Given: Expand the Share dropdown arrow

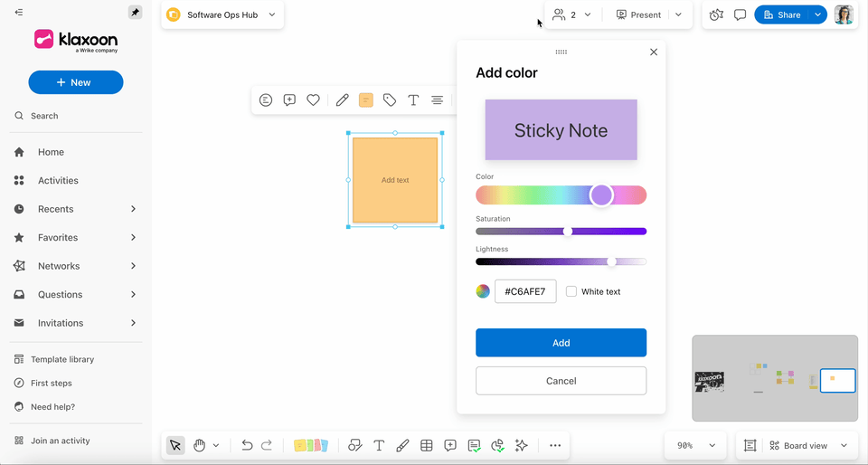Looking at the screenshot, I should (x=817, y=15).
